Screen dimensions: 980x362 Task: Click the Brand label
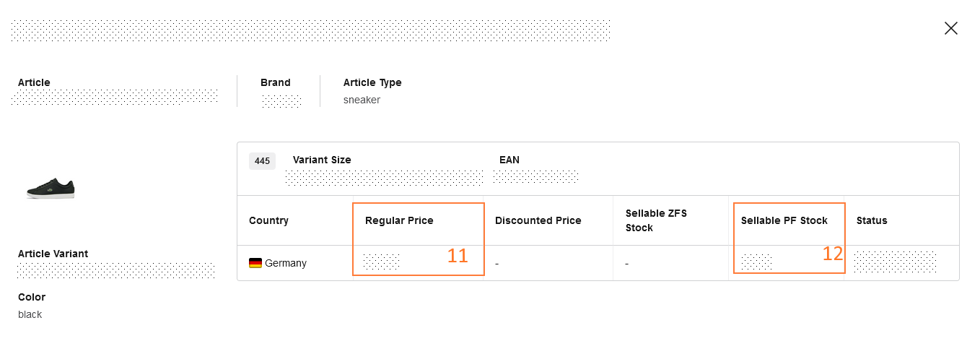click(276, 82)
